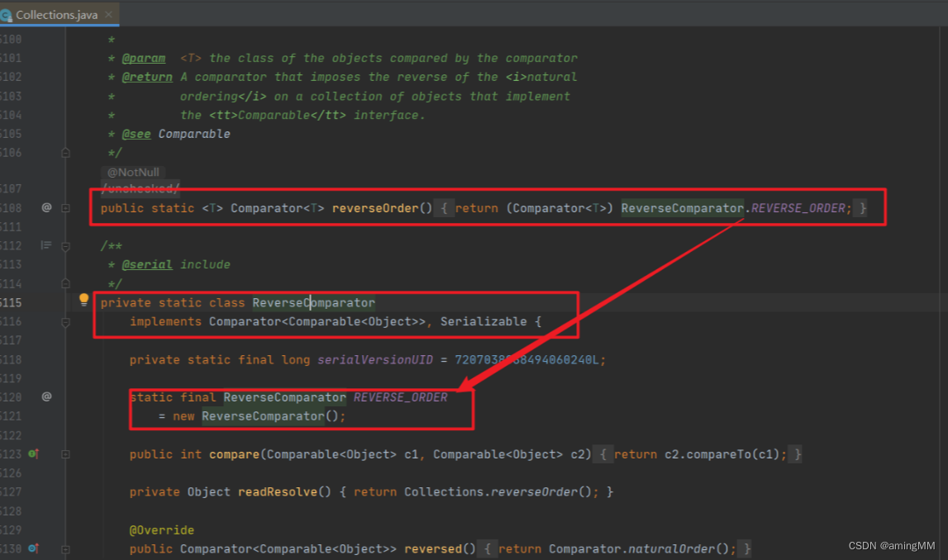The width and height of the screenshot is (948, 560).
Task: Click the serialVersionUID field name
Action: point(375,360)
